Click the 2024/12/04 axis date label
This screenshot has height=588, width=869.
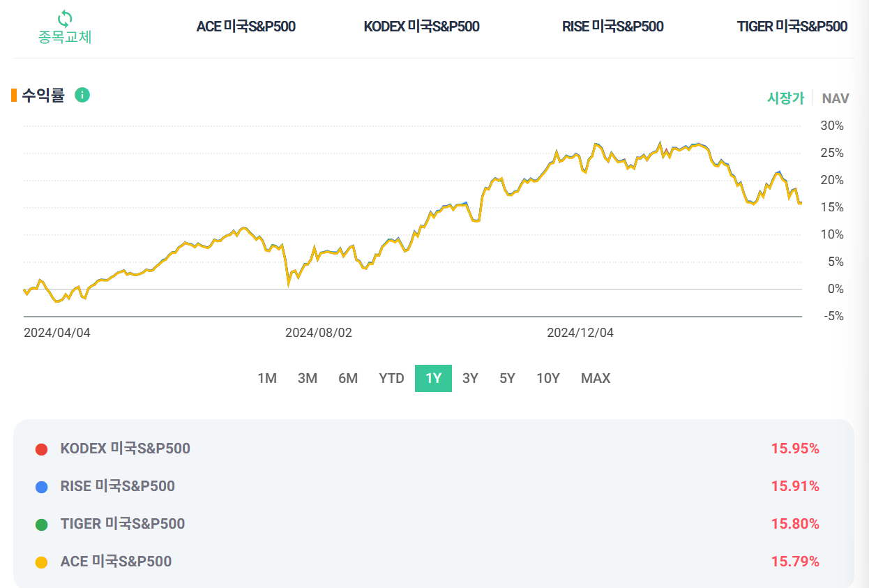pyautogui.click(x=580, y=333)
